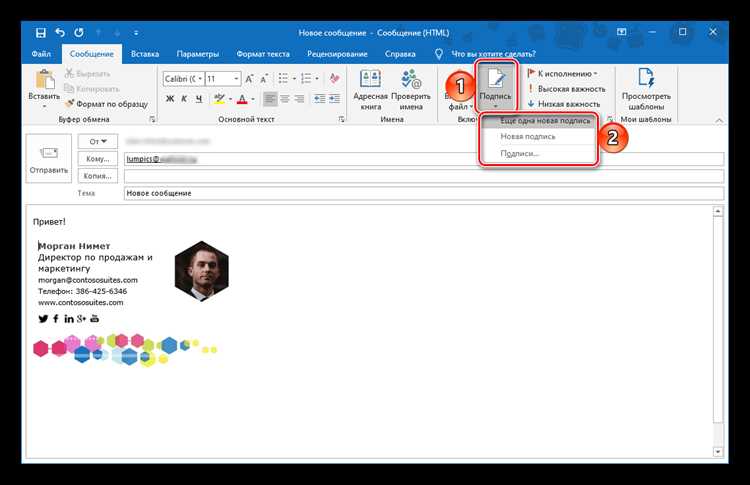Viewport: 750px width, 485px height.
Task: Open View Templates (Просмотреть шаблоны)
Action: (646, 90)
